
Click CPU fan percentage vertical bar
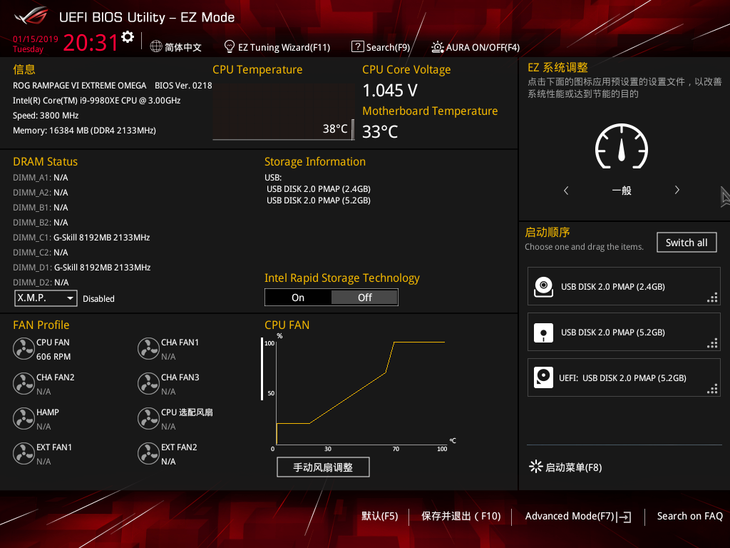click(262, 369)
